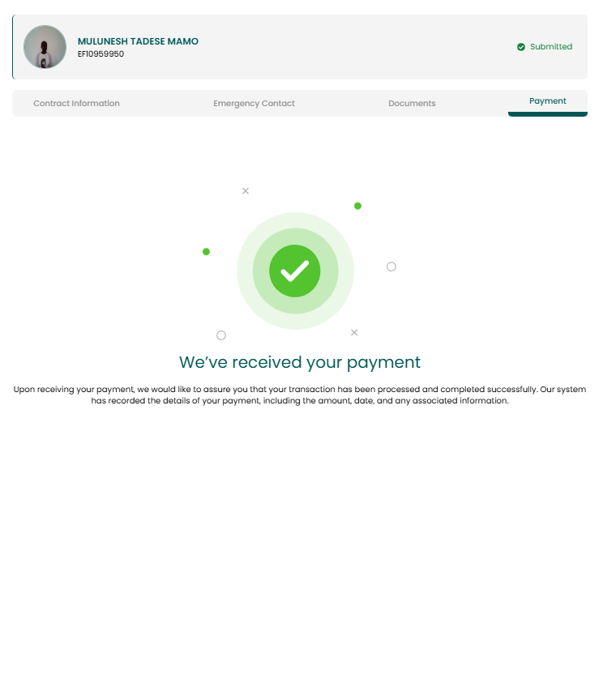Open the Documents tab
The height and width of the screenshot is (700, 603).
(x=412, y=103)
